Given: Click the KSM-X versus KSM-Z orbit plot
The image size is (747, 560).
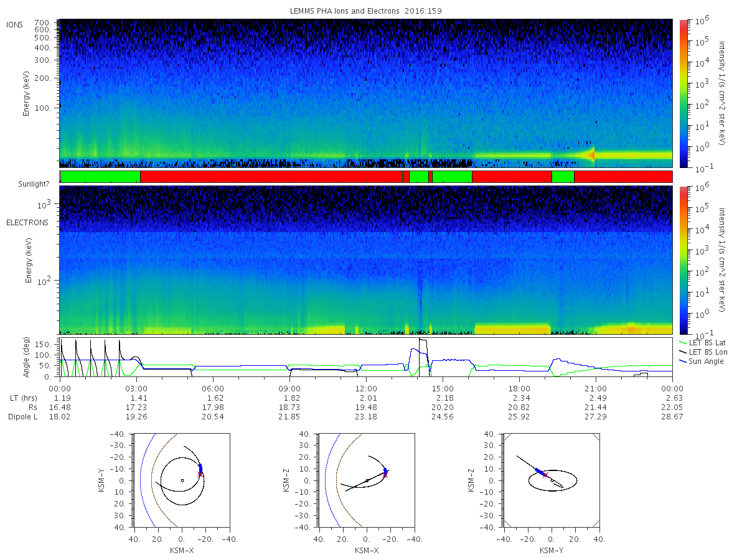Looking at the screenshot, I should point(366,480).
